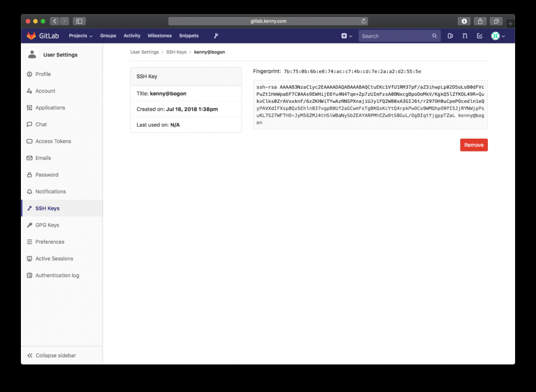
Task: Click the GPG Keys key icon
Action: pos(29,225)
